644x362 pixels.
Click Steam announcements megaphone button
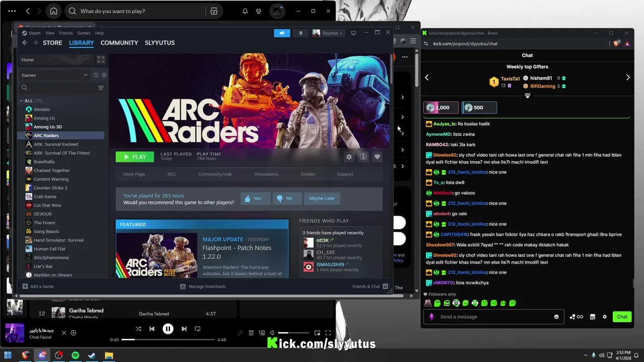coord(282,33)
